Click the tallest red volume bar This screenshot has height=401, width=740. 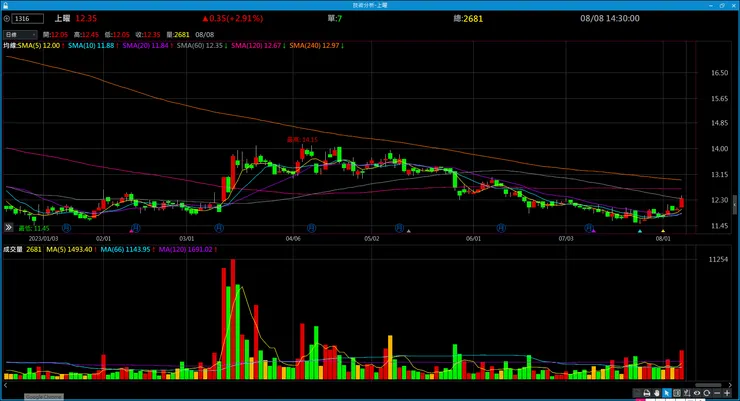tap(233, 319)
